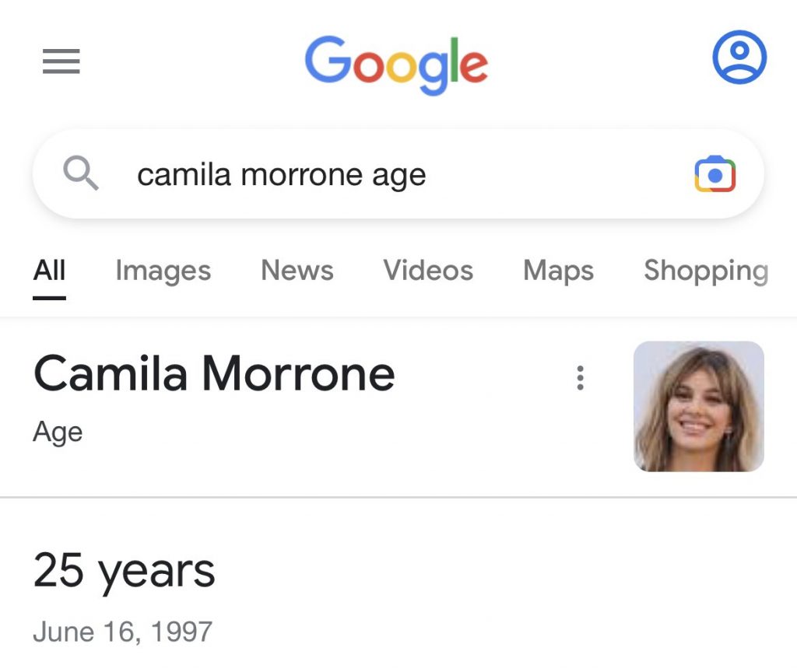
Task: Click the magnifying glass search icon
Action: [81, 173]
